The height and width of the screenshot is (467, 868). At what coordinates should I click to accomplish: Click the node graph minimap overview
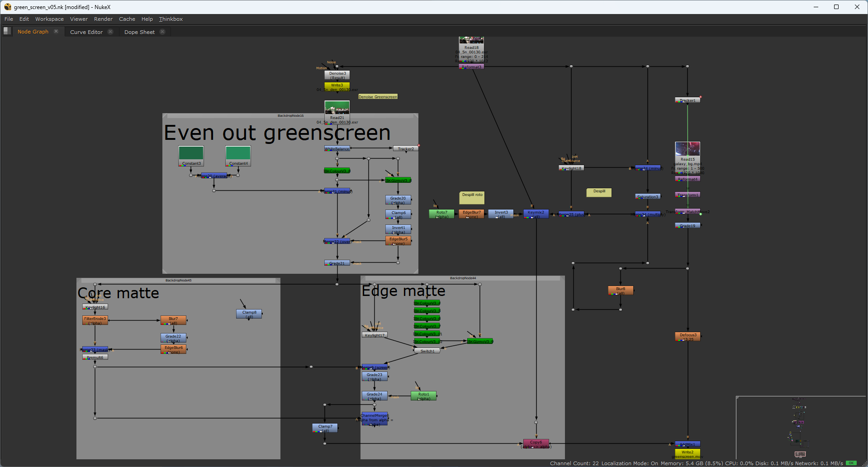point(801,428)
